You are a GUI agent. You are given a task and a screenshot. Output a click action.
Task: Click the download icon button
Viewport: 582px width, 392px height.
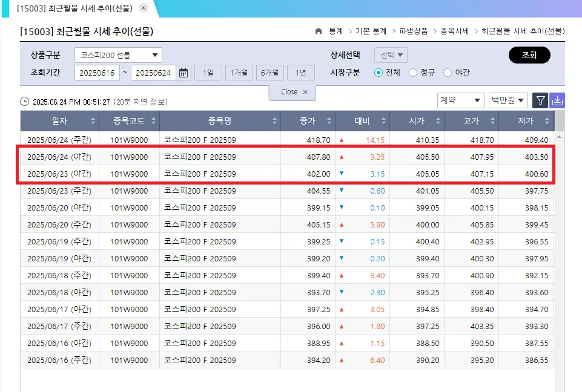557,100
